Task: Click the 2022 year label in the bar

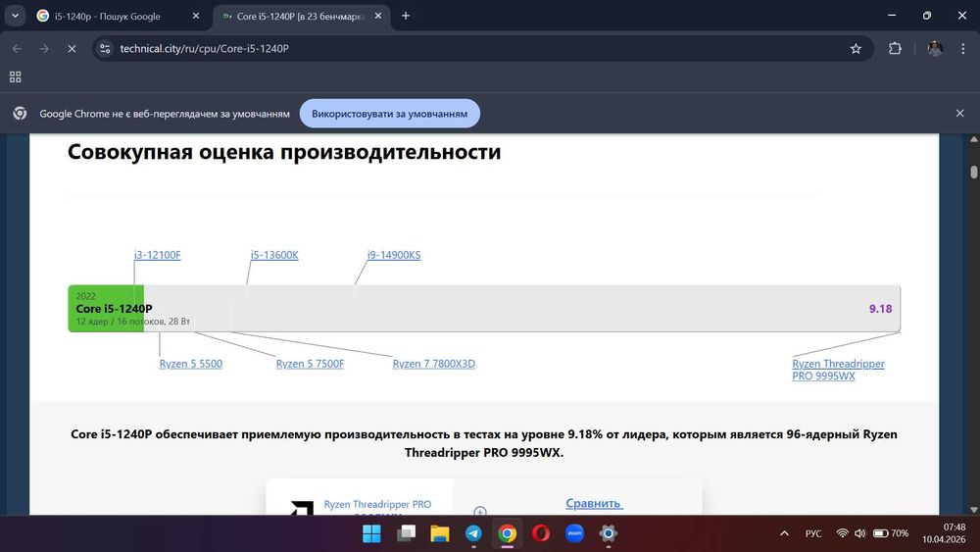Action: point(85,296)
